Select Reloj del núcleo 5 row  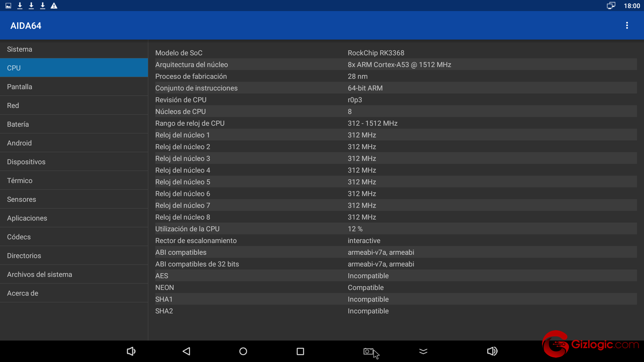[x=396, y=182]
